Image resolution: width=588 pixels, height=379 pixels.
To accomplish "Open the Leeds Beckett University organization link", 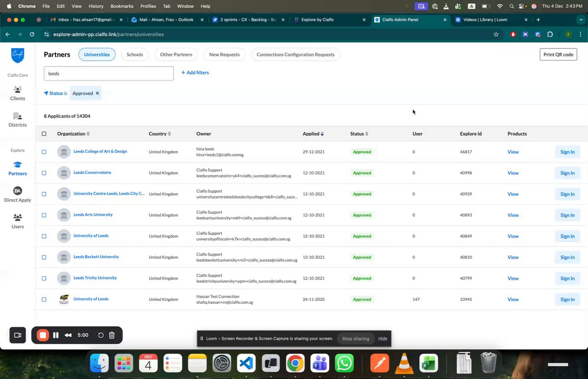I will tap(96, 257).
